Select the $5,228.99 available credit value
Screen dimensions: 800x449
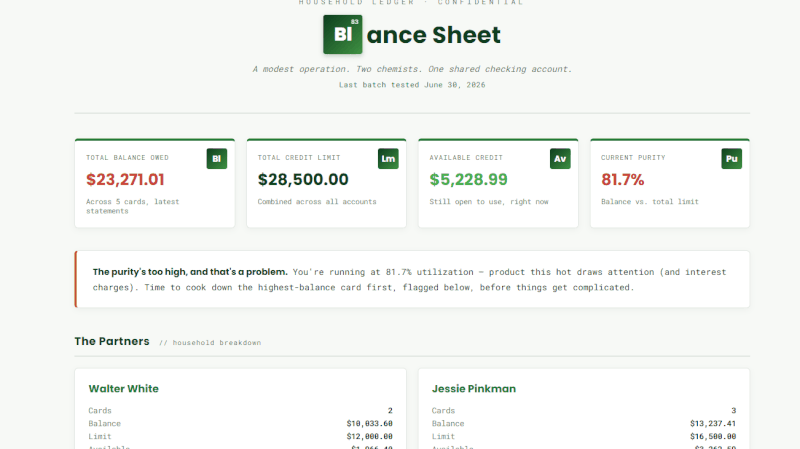(x=468, y=180)
